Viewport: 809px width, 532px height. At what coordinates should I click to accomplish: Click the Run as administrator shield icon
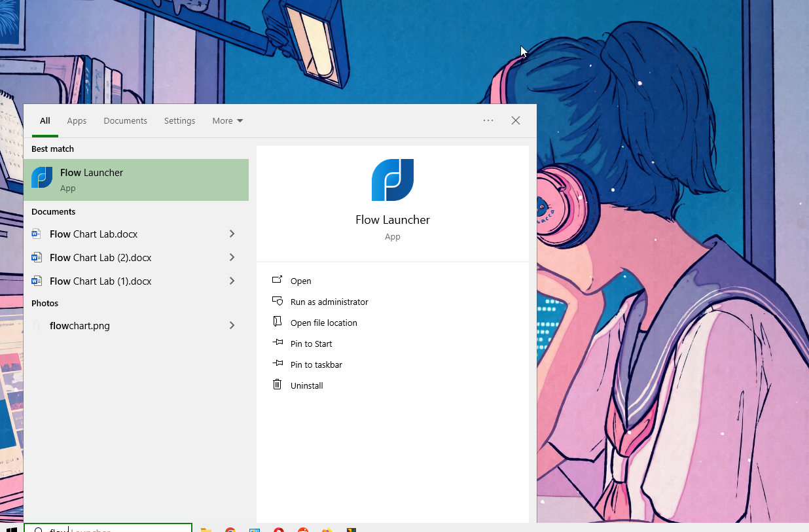click(278, 301)
